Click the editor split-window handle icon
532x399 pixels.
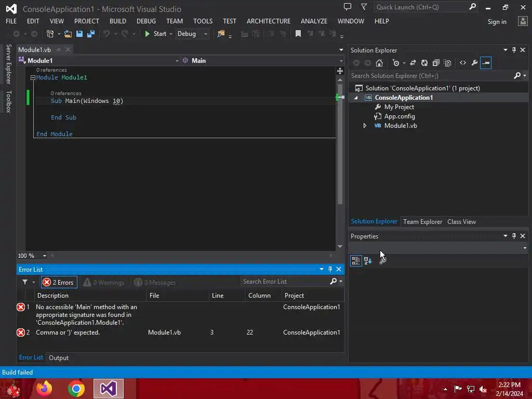[x=340, y=71]
